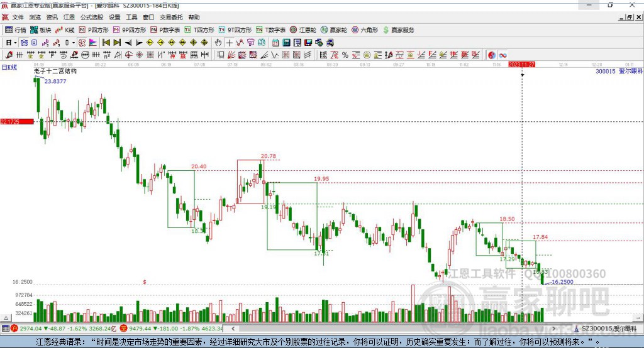This screenshot has width=644, height=348.
Task: Open the 浏览 menu
Action: (35, 17)
